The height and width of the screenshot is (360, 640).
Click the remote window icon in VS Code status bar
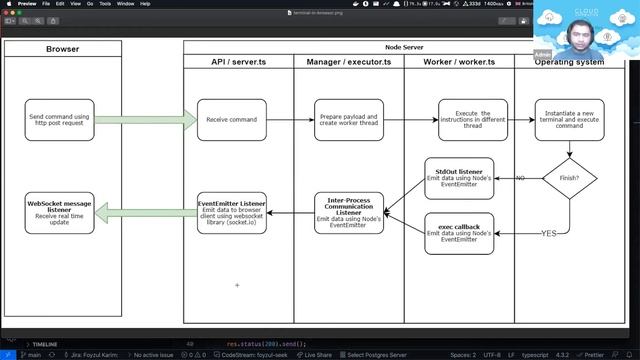tap(8, 355)
